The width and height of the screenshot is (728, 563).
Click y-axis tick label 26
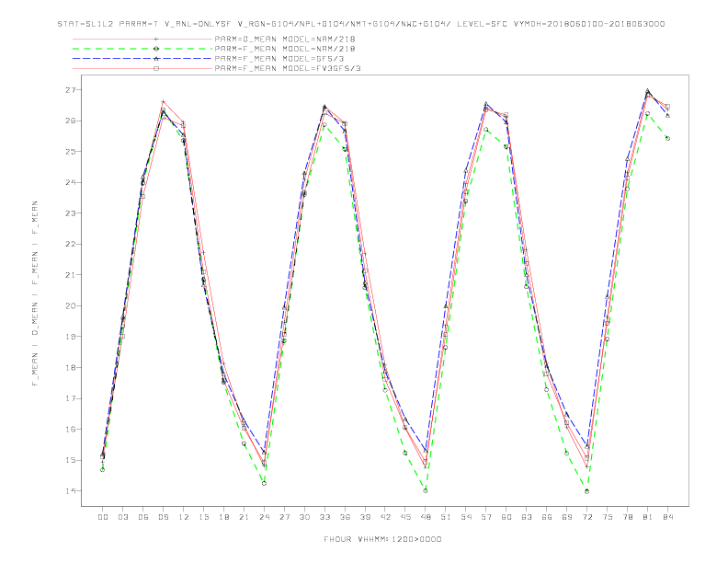click(70, 121)
